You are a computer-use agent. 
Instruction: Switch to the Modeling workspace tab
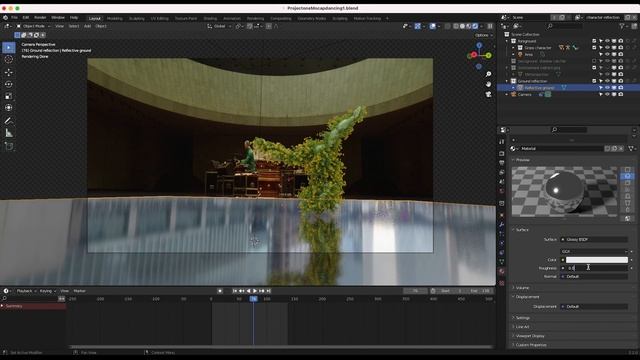(114, 18)
